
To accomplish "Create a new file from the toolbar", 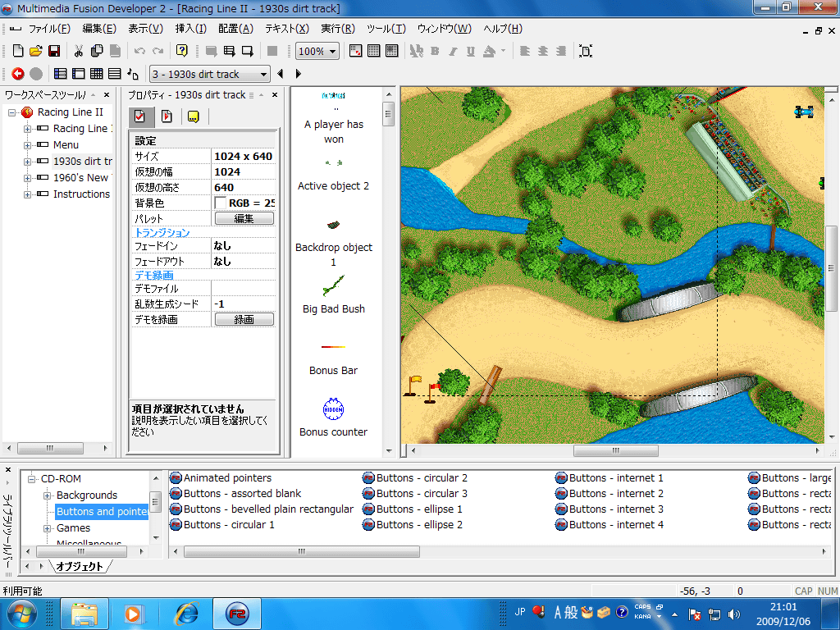I will [18, 51].
